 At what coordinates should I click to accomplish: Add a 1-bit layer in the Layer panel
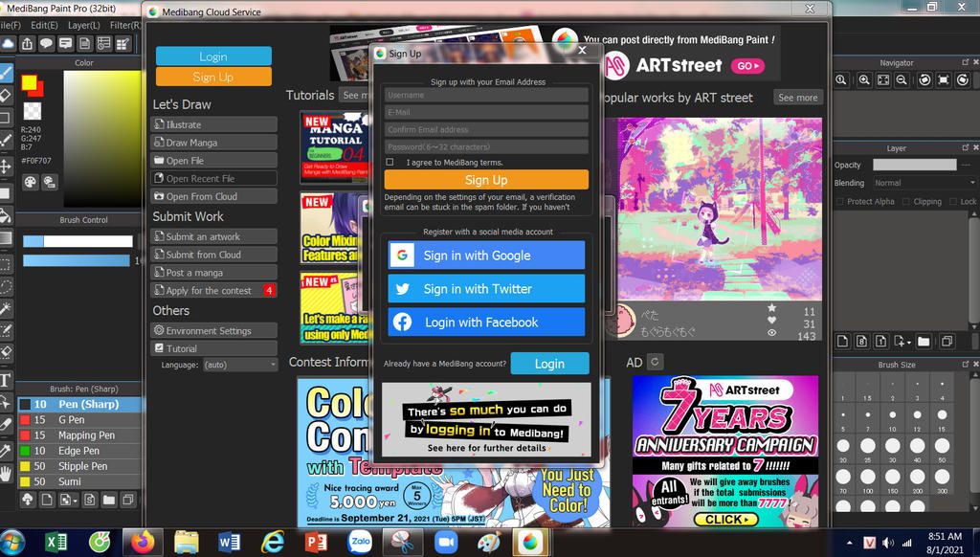click(880, 342)
